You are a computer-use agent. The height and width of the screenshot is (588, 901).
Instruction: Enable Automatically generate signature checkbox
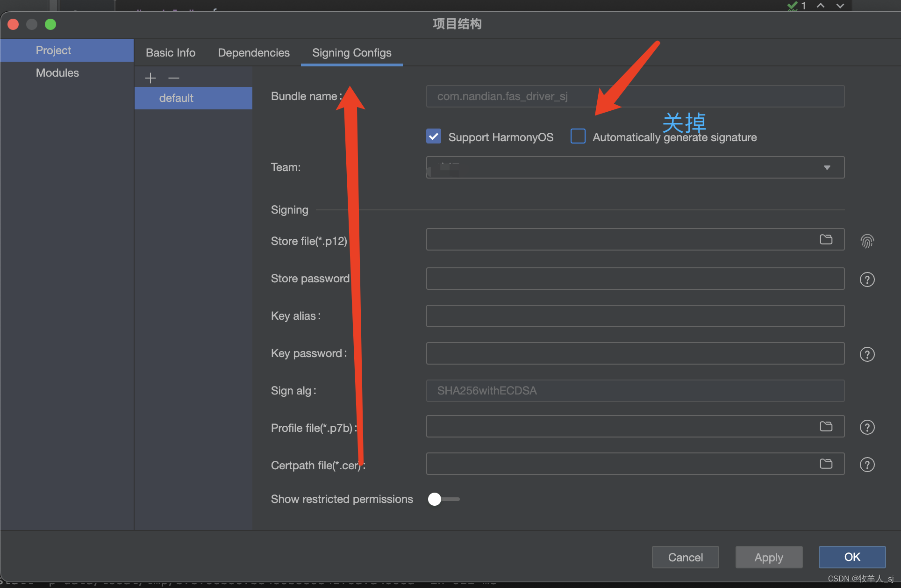578,136
